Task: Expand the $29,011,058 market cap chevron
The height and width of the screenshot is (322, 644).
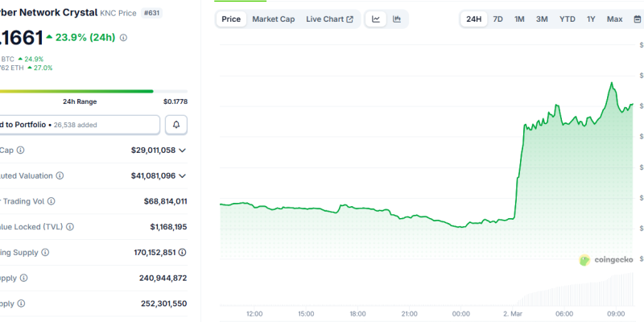Action: pos(183,151)
